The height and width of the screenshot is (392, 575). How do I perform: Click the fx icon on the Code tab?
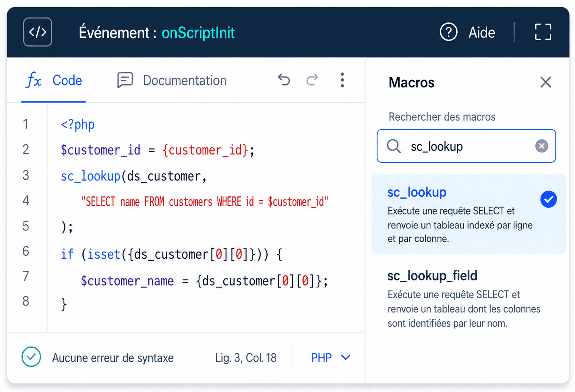(34, 80)
